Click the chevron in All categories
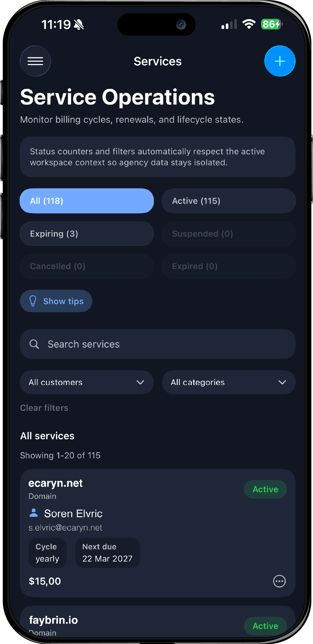The height and width of the screenshot is (644, 313). click(282, 382)
